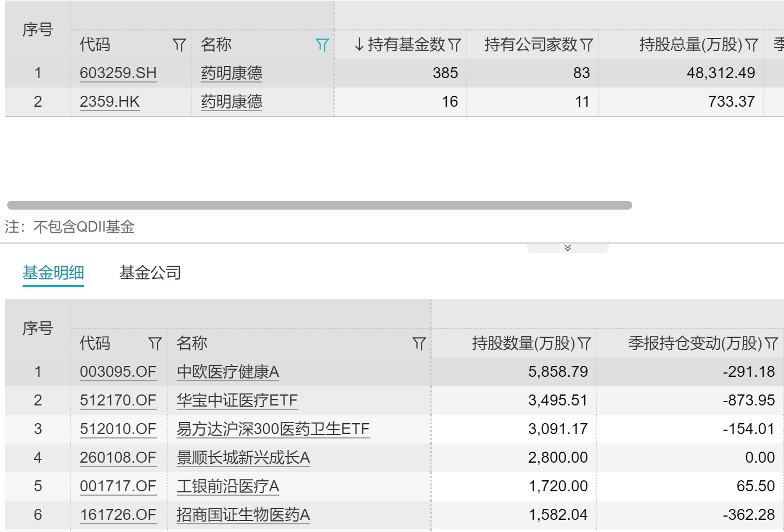The width and height of the screenshot is (784, 532).
Task: Select company count cell 83
Action: 582,73
